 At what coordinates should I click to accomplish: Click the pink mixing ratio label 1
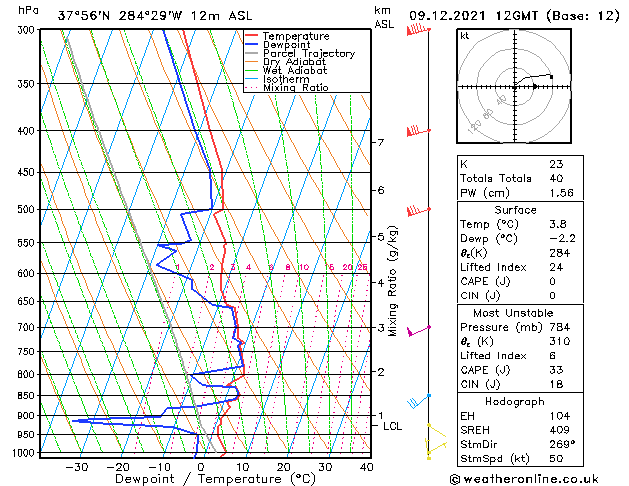click(x=178, y=267)
